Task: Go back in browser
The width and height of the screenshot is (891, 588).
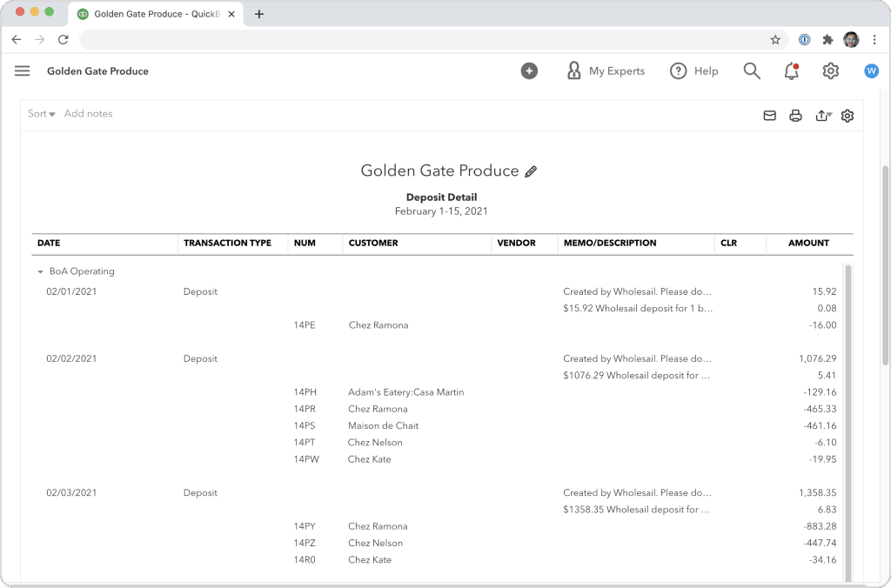Action: tap(17, 40)
